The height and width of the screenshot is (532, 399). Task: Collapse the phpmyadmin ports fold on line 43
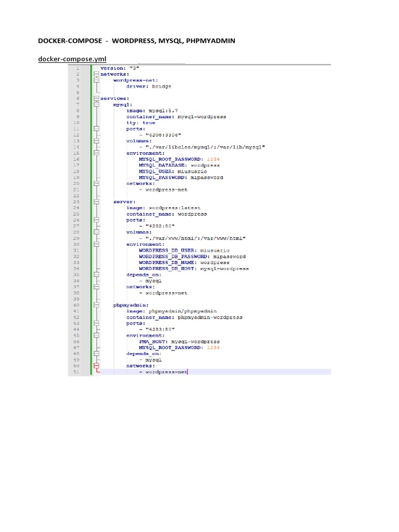click(96, 323)
